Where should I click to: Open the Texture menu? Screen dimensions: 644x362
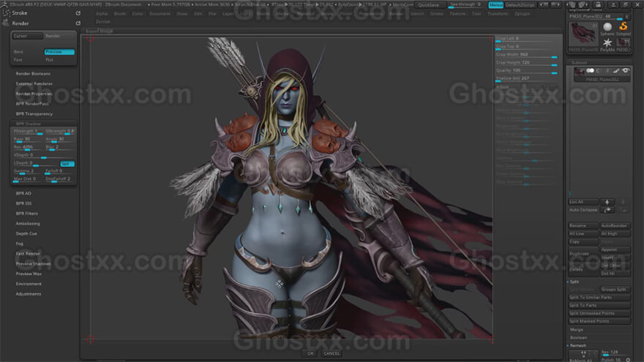[457, 14]
